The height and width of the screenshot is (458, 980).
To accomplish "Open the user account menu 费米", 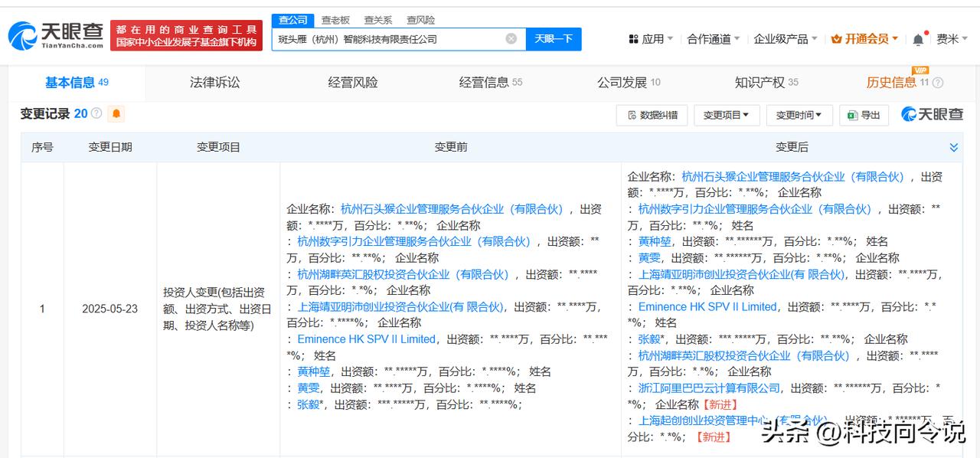I will [952, 39].
